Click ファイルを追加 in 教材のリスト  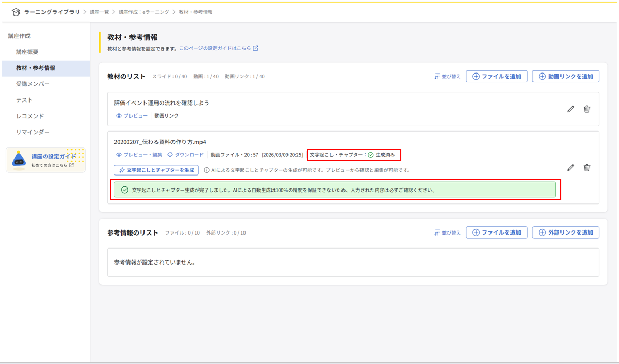point(497,77)
